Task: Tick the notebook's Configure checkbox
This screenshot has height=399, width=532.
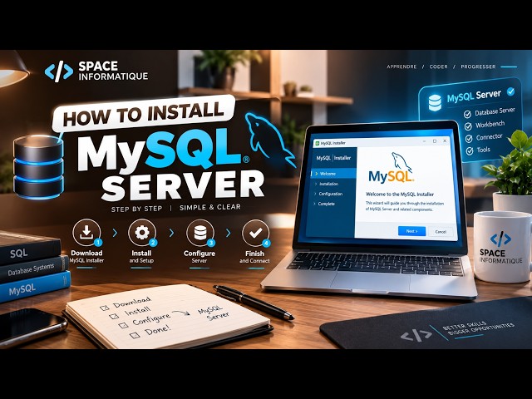Action: [x=124, y=325]
